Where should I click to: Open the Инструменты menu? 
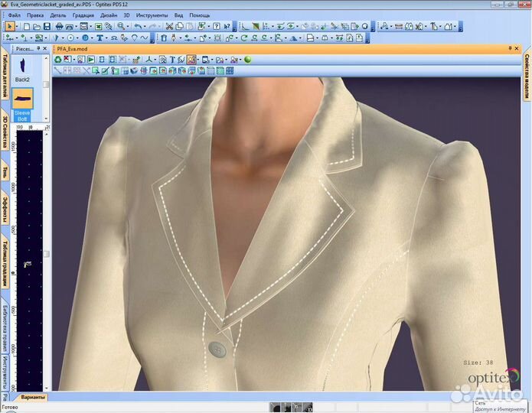[x=152, y=15]
